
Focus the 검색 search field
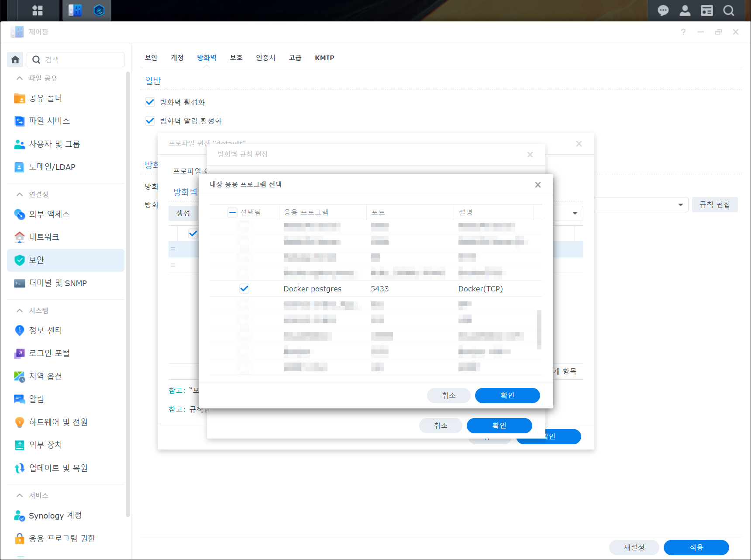(76, 60)
